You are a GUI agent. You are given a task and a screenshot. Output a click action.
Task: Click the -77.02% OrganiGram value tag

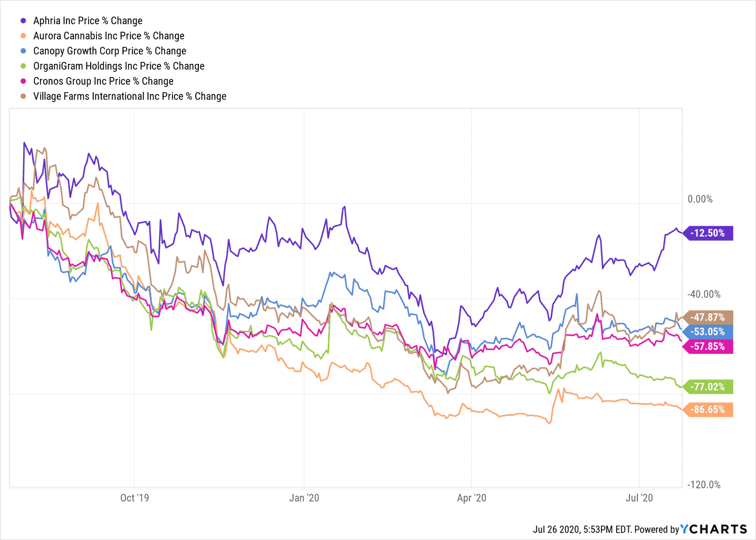(x=709, y=387)
